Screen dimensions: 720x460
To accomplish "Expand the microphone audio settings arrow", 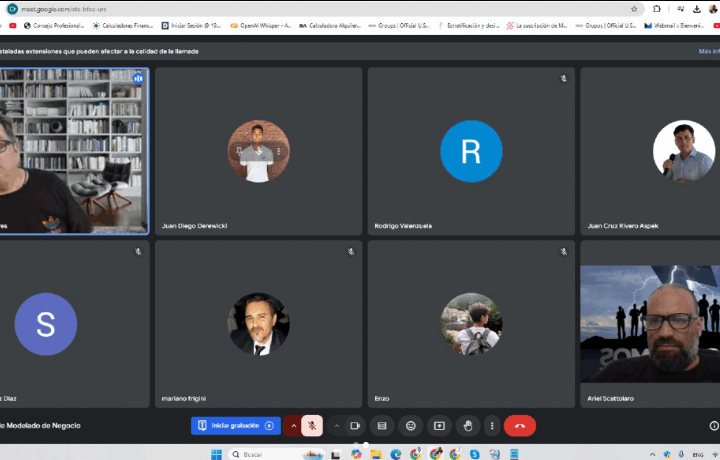I will pos(293,426).
